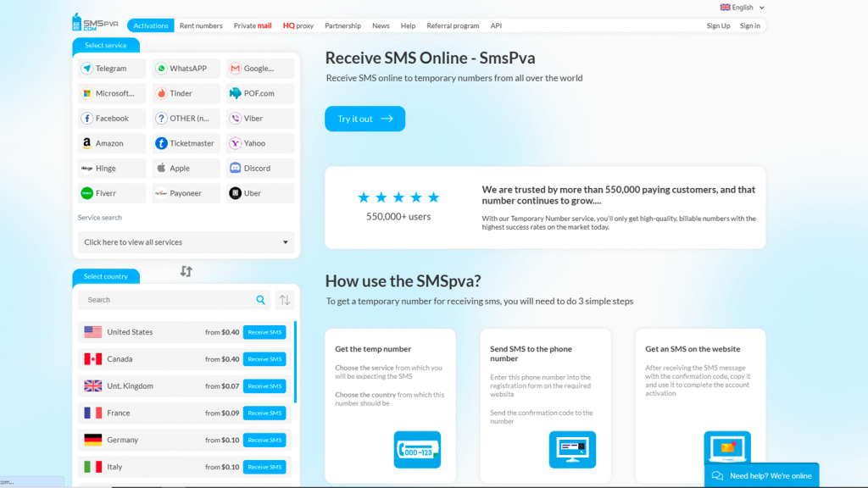Viewport: 868px width, 488px height.
Task: Click Receive SMS for United States
Action: click(x=264, y=332)
